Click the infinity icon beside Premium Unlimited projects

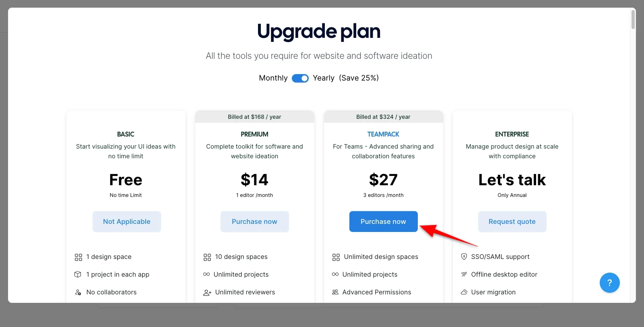pyautogui.click(x=206, y=274)
